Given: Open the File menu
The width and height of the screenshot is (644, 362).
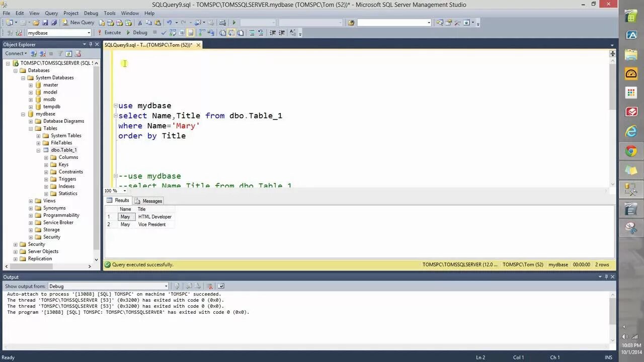Looking at the screenshot, I should coord(7,13).
